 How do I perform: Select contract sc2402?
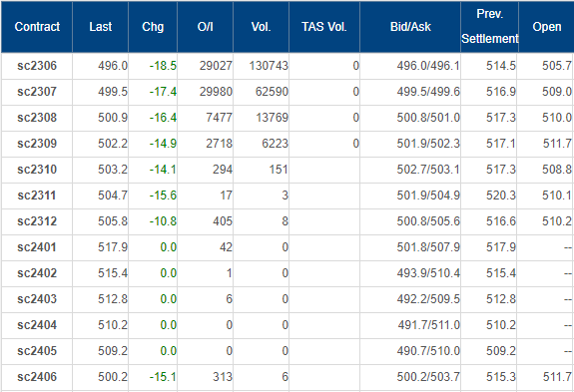(37, 273)
